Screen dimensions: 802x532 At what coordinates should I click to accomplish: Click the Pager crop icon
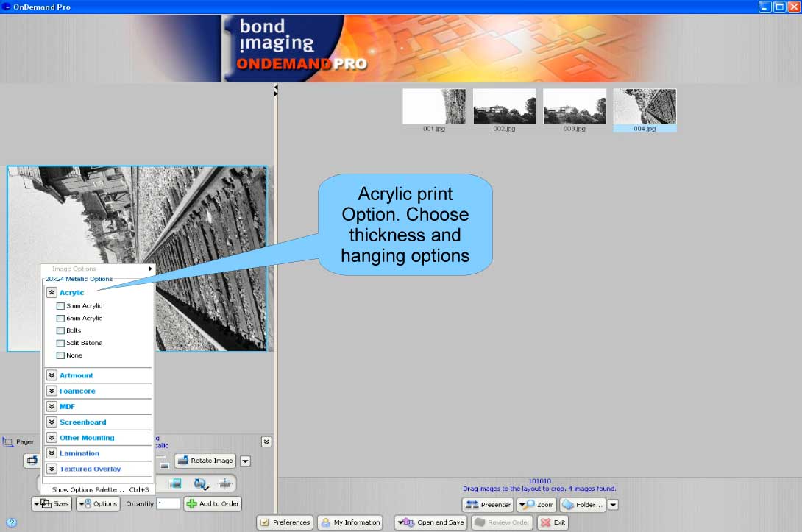[x=9, y=442]
